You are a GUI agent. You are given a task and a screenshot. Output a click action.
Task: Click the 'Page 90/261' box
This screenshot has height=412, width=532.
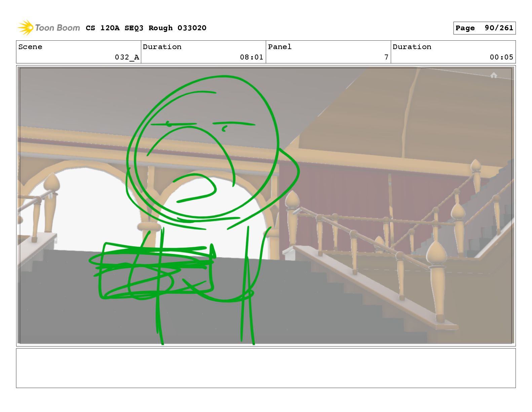click(x=484, y=28)
